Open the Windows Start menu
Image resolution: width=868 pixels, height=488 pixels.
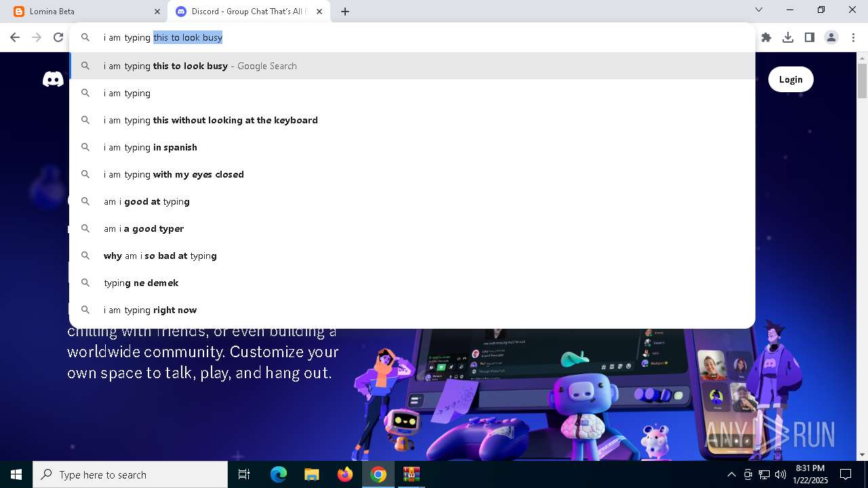16,474
